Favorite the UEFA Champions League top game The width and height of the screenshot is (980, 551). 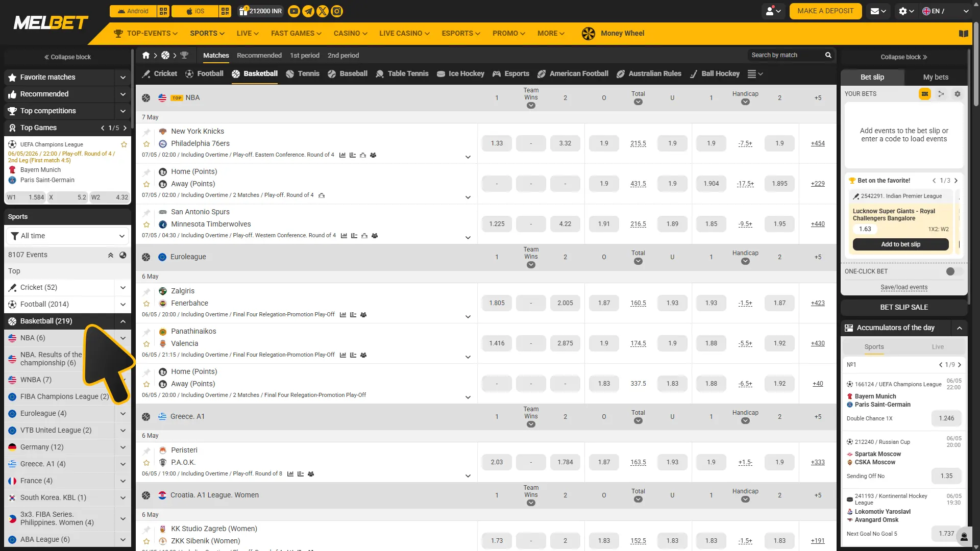pos(124,144)
